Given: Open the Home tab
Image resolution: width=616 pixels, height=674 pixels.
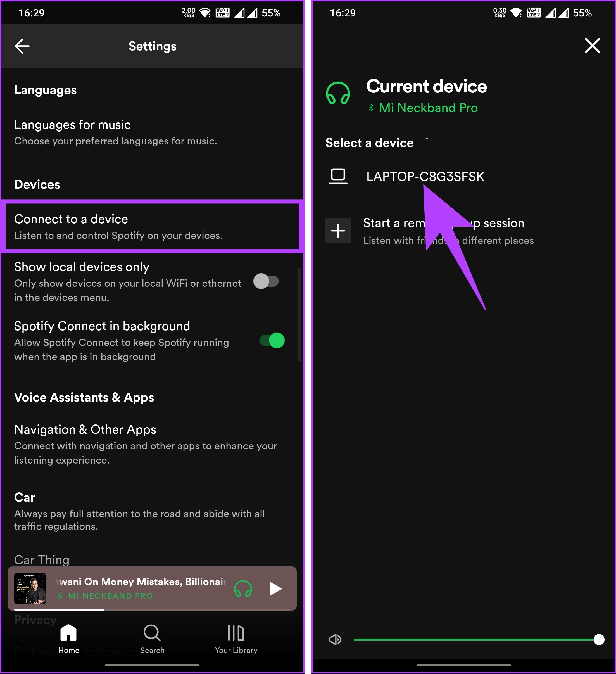Looking at the screenshot, I should click(68, 639).
